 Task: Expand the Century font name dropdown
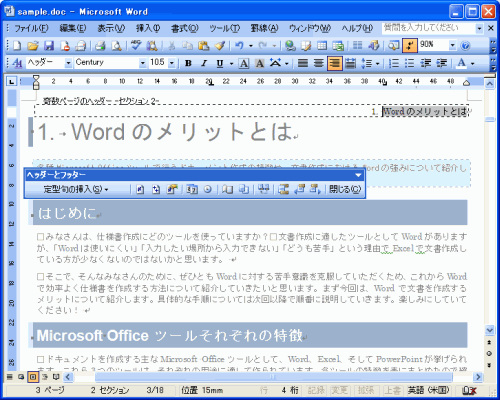(142, 63)
